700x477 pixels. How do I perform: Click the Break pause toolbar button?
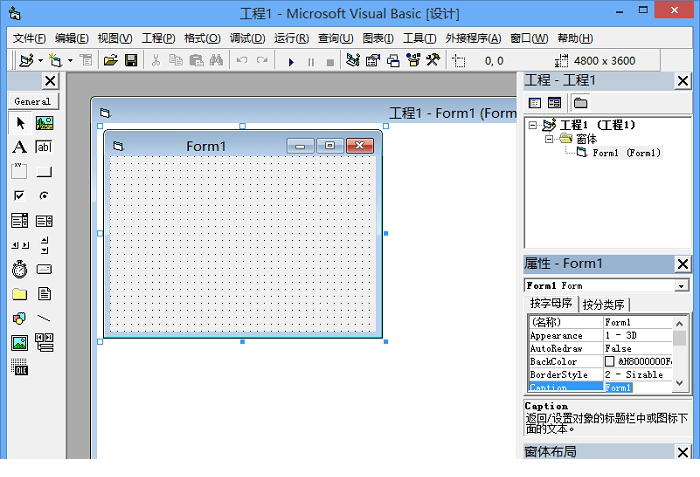point(311,62)
